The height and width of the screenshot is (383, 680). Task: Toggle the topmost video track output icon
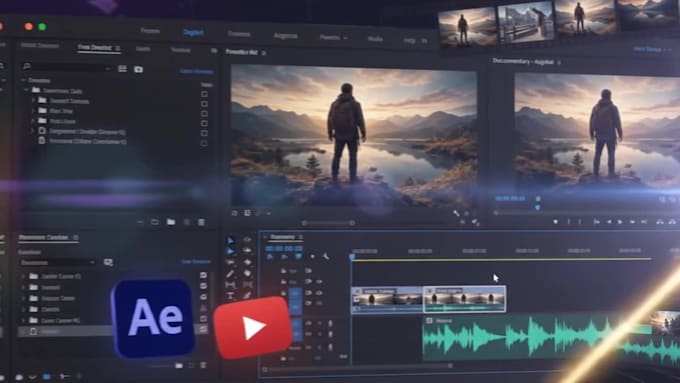308,271
